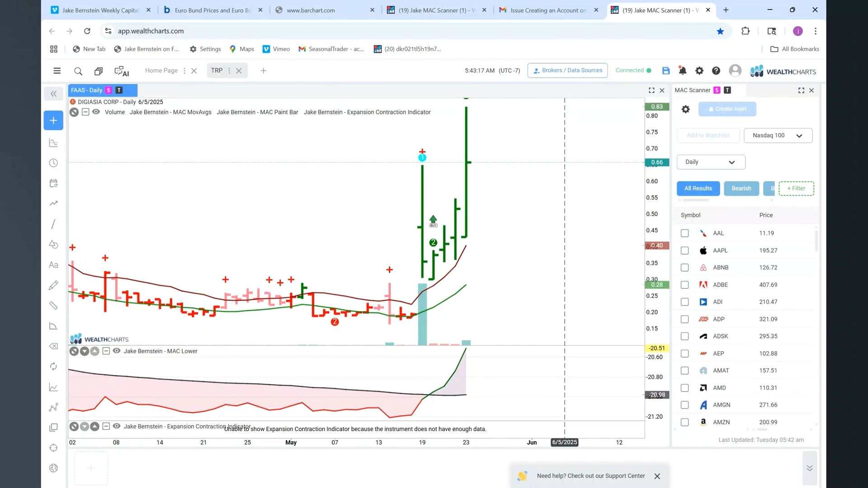Expand the bottom panel double chevron

pyautogui.click(x=810, y=468)
